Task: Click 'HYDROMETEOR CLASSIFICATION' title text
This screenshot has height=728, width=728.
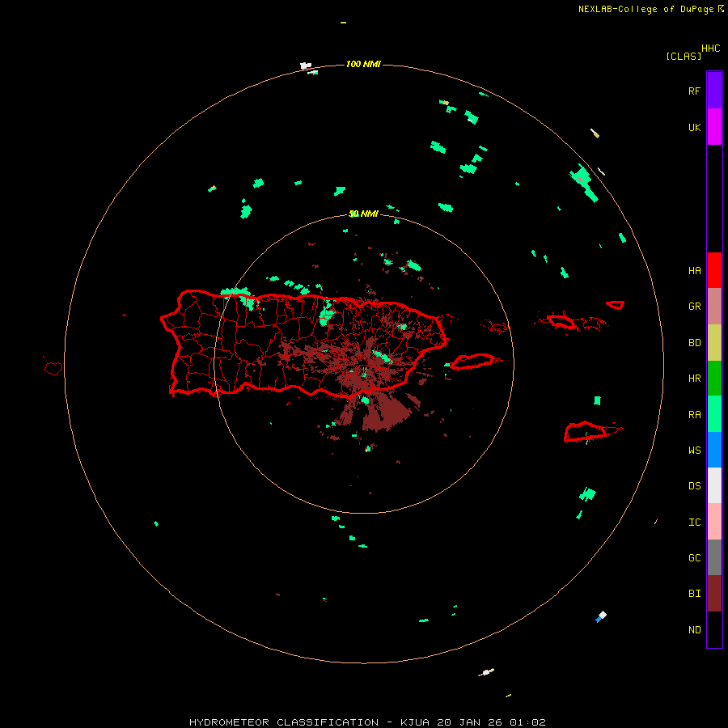Action: (x=284, y=722)
